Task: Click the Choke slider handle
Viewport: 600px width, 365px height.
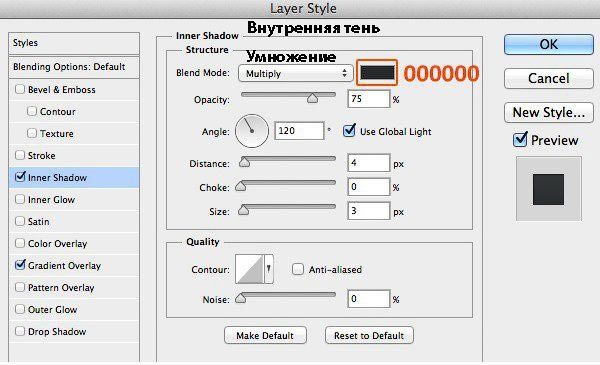Action: (x=240, y=186)
